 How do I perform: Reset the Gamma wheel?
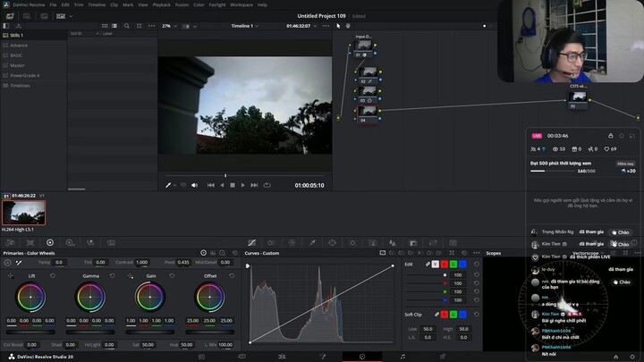click(x=112, y=276)
